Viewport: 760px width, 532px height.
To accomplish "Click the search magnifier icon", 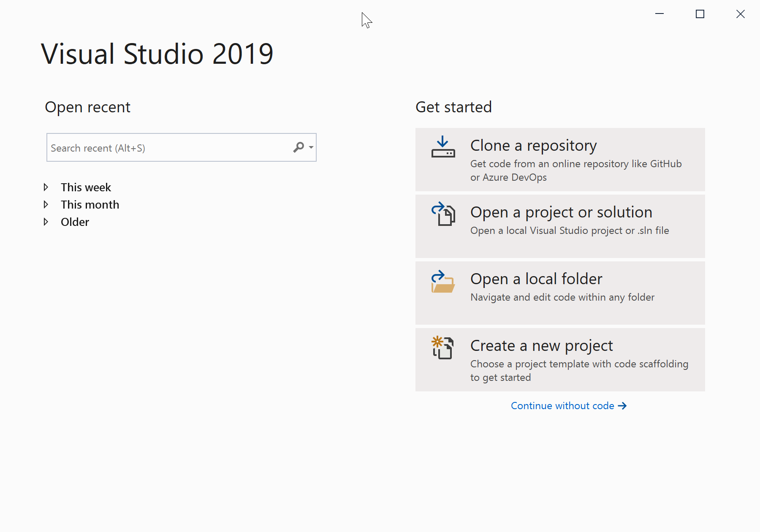I will 299,147.
